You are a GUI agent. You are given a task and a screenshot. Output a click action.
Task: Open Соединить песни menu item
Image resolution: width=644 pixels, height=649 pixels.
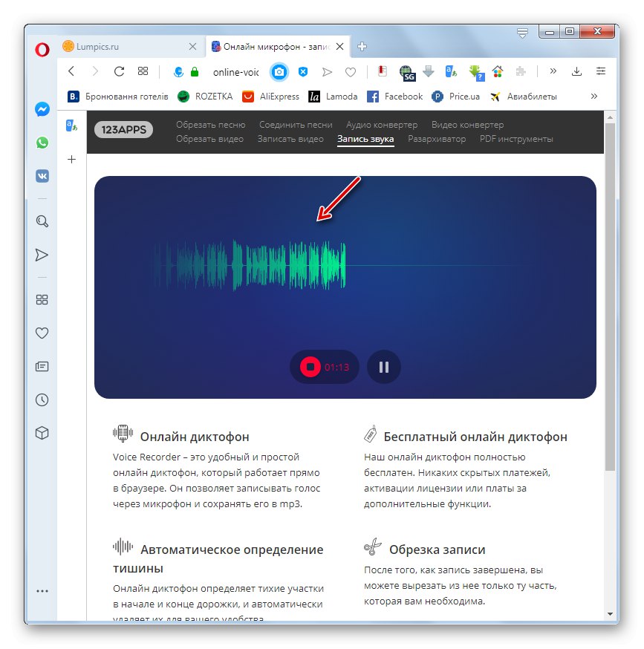point(296,125)
